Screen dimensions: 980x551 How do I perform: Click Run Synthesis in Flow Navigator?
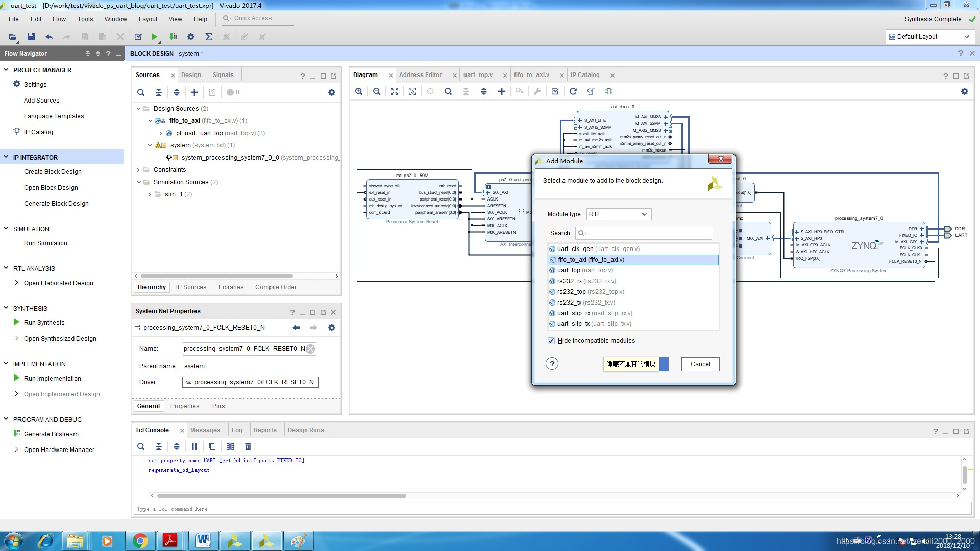(x=44, y=323)
